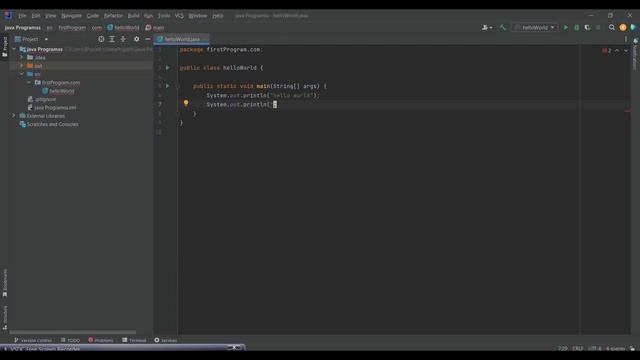Viewport: 640px width, 360px height.
Task: Toggle the Project tool window stripe button
Action: (5, 47)
